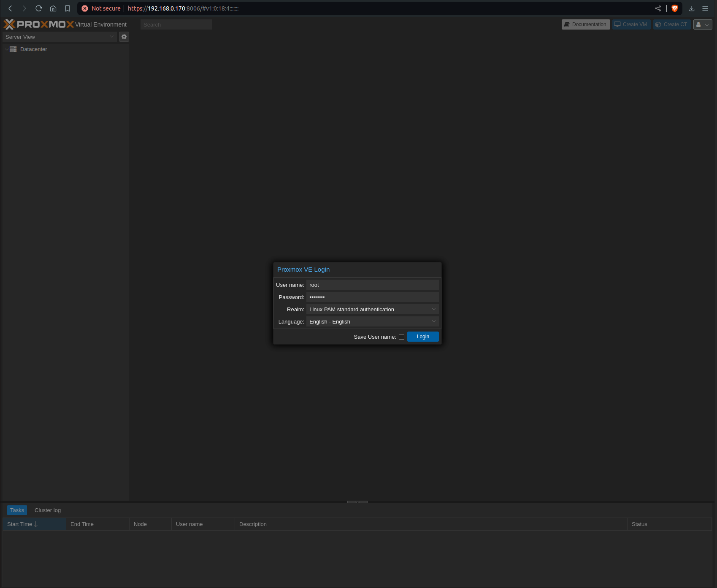Sort by Node column header
717x588 pixels.
click(x=150, y=524)
